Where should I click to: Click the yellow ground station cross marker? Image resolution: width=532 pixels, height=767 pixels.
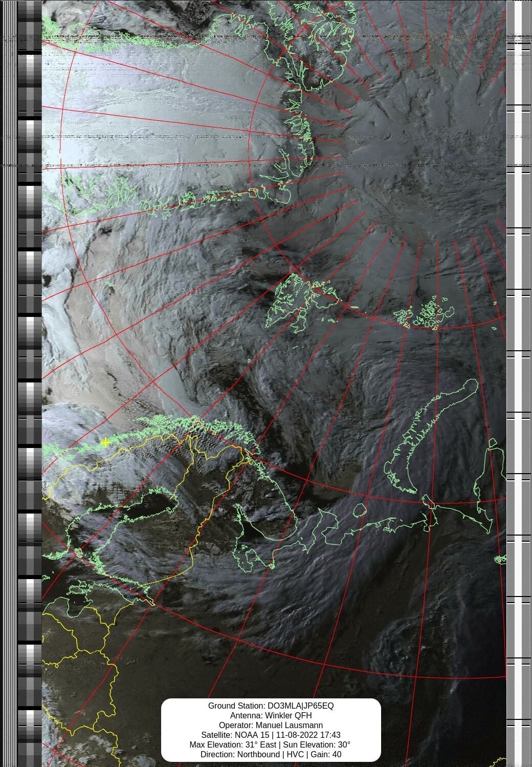tap(105, 442)
